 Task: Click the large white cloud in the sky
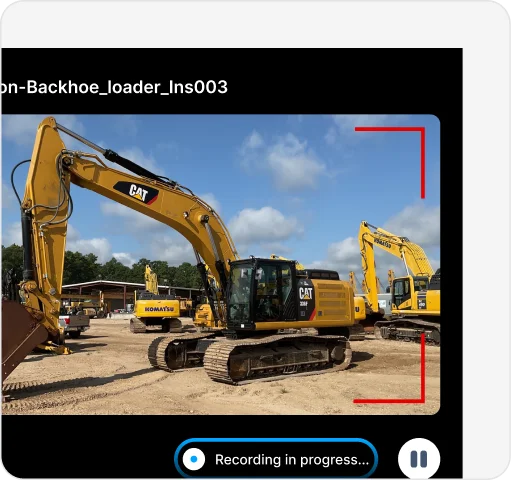(283, 160)
